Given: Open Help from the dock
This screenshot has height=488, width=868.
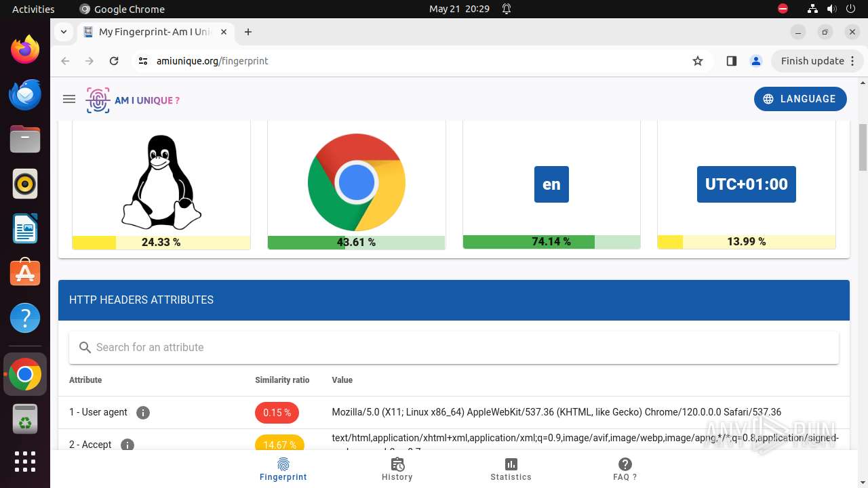Looking at the screenshot, I should coord(25,318).
